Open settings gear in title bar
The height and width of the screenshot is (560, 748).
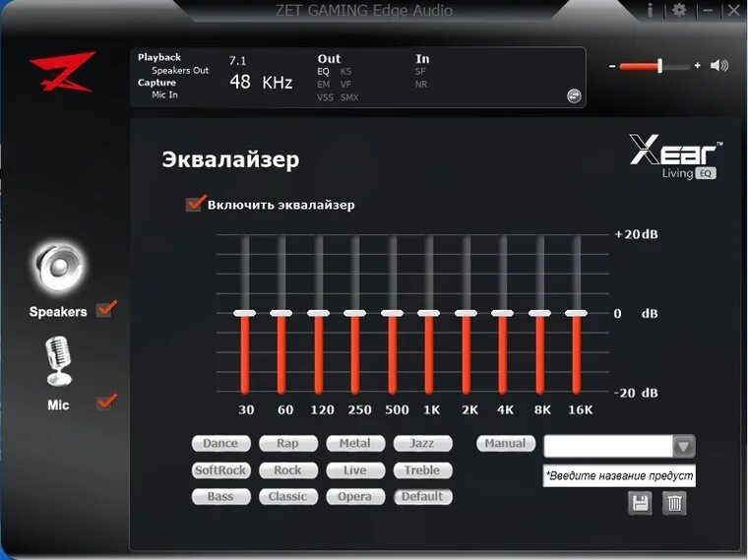(679, 10)
